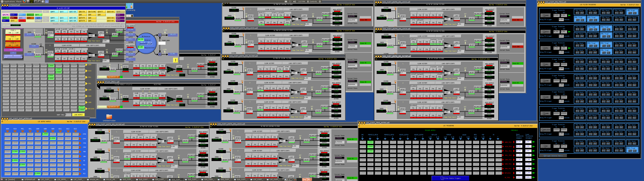Click the X multiplier node feeding I_ERR
Image resolution: width=644 pixels, height=181 pixels.
160,35
